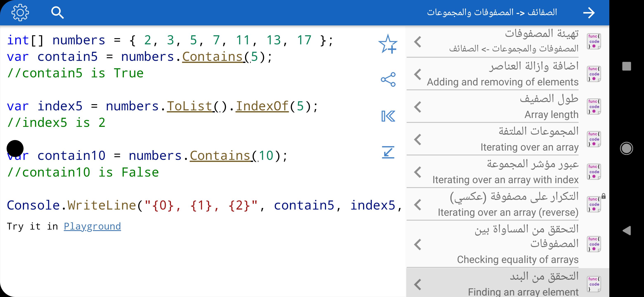Tap func code icon for Adding and removing
This screenshot has width=644, height=297.
point(594,74)
